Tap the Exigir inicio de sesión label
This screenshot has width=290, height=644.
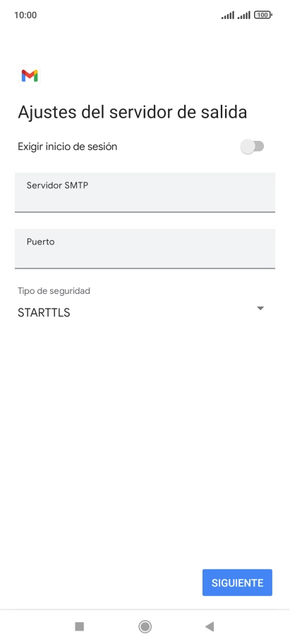68,147
